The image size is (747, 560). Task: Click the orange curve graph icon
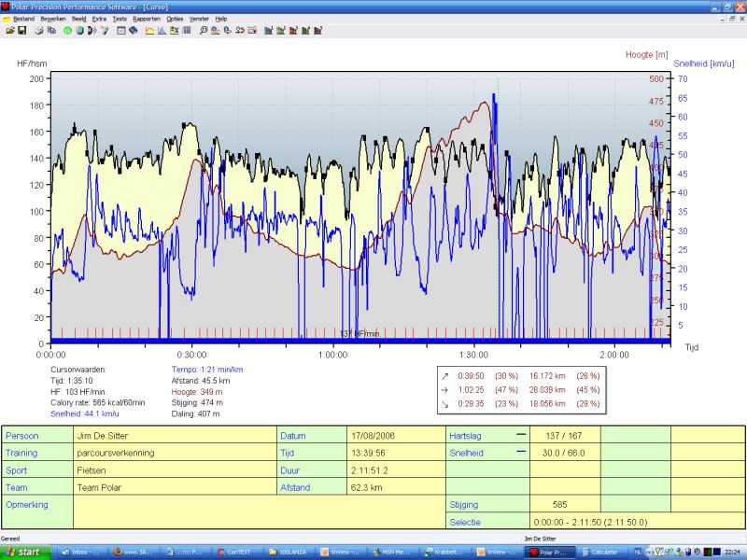tap(149, 31)
